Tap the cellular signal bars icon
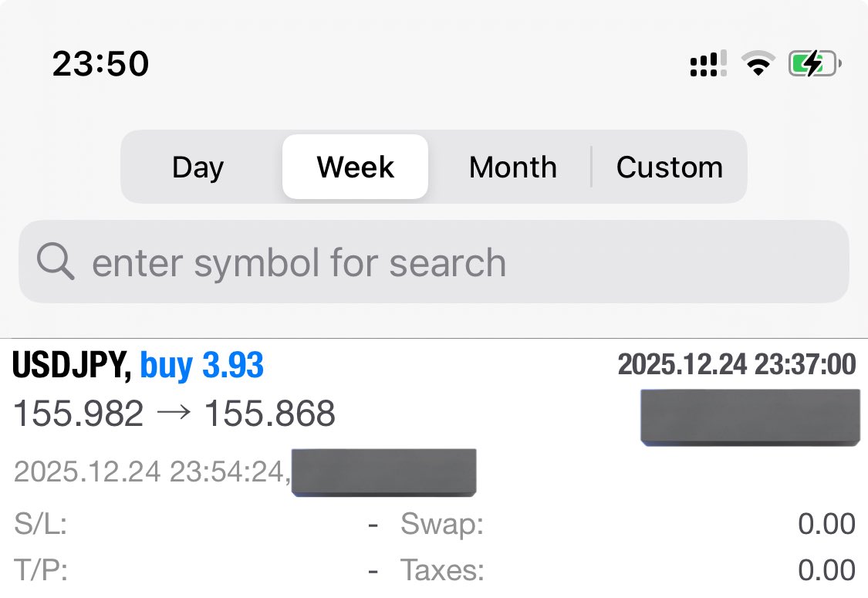 [x=708, y=64]
